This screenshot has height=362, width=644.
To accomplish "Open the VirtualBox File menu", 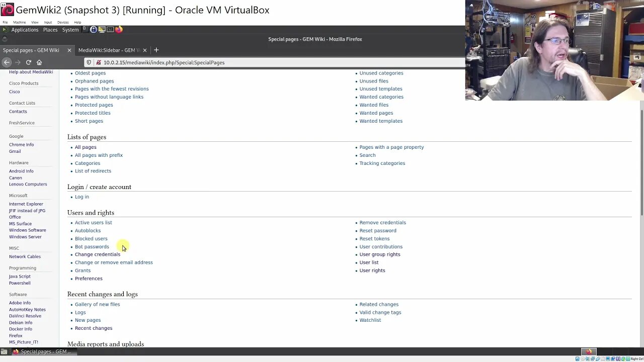I will (x=5, y=22).
